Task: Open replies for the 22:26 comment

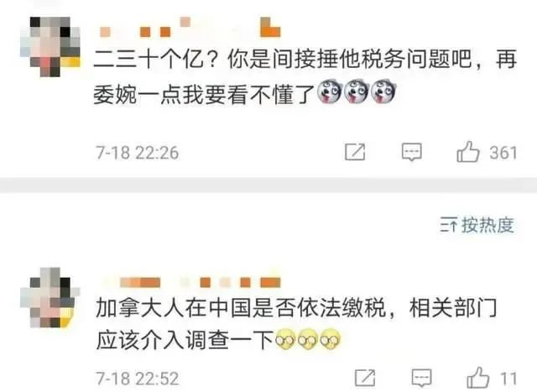Action: click(411, 152)
